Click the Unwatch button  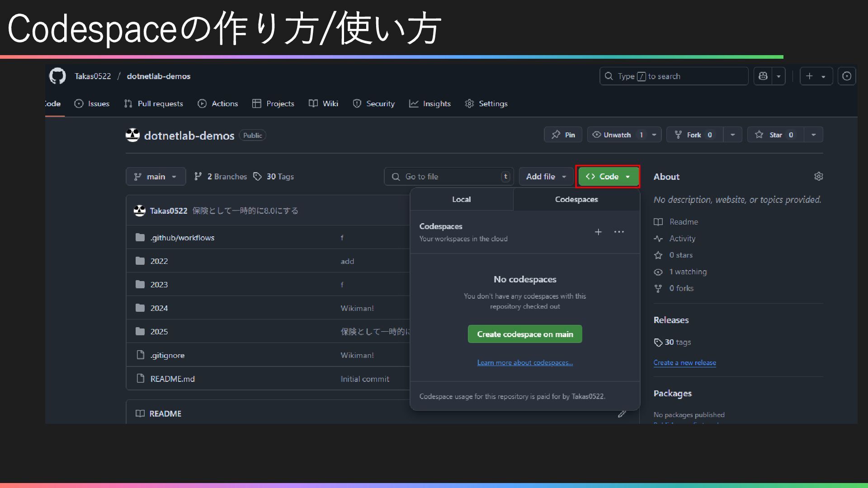click(618, 135)
